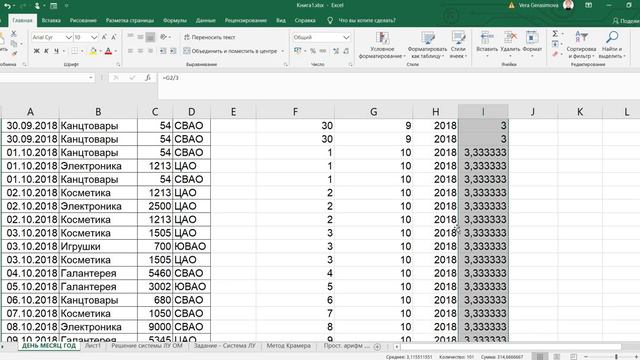The image size is (640, 360).
Task: Switch to the 'Разметка страницы' ribbon tab
Action: point(130,20)
